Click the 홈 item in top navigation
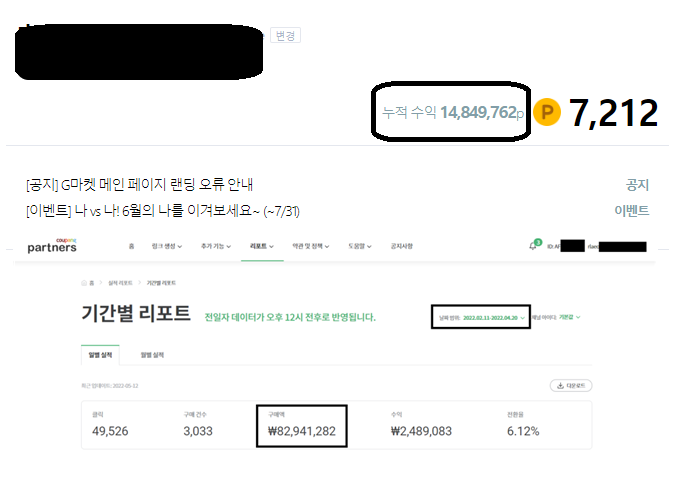Image resolution: width=681 pixels, height=501 pixels. click(x=131, y=246)
